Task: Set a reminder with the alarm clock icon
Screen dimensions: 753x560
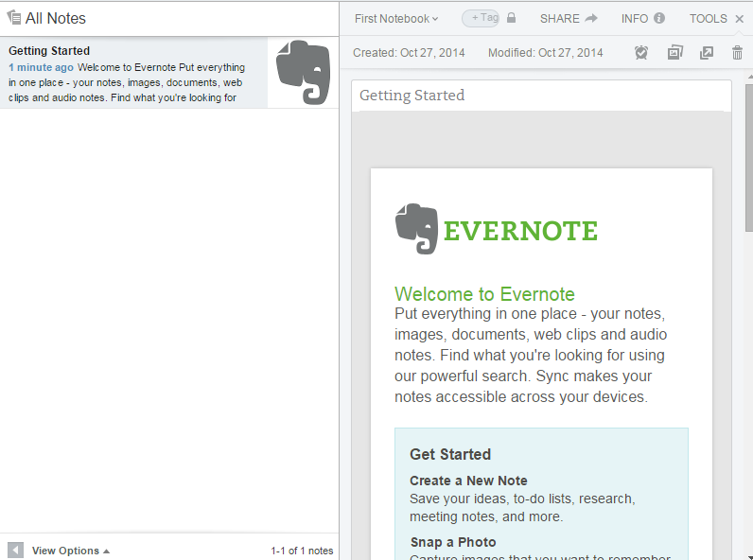Action: click(x=641, y=52)
